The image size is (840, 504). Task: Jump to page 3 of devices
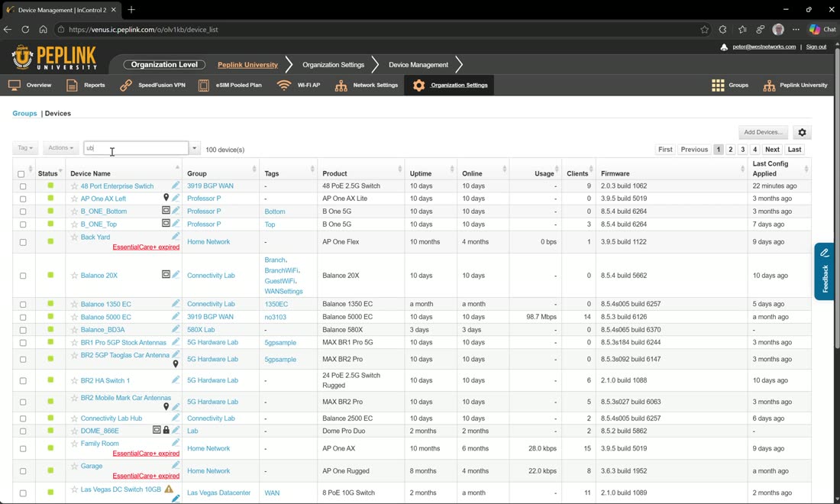(742, 150)
